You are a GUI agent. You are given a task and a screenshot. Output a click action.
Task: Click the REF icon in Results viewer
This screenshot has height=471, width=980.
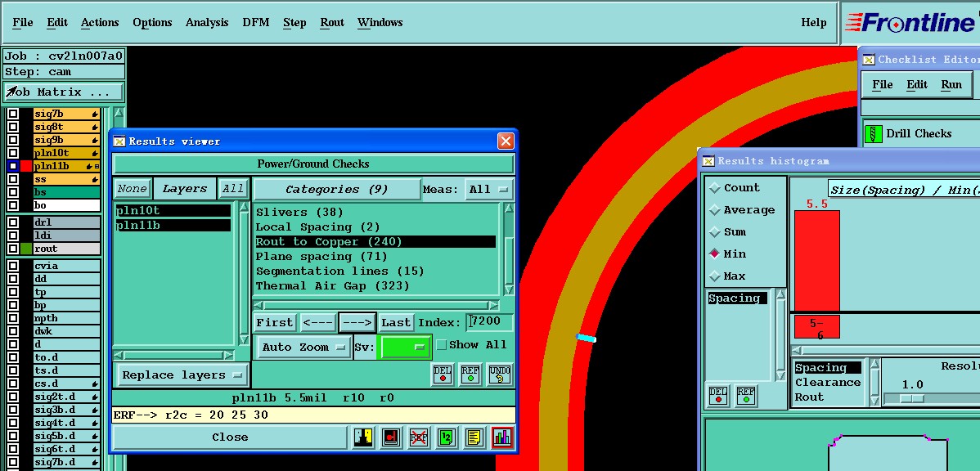[470, 375]
